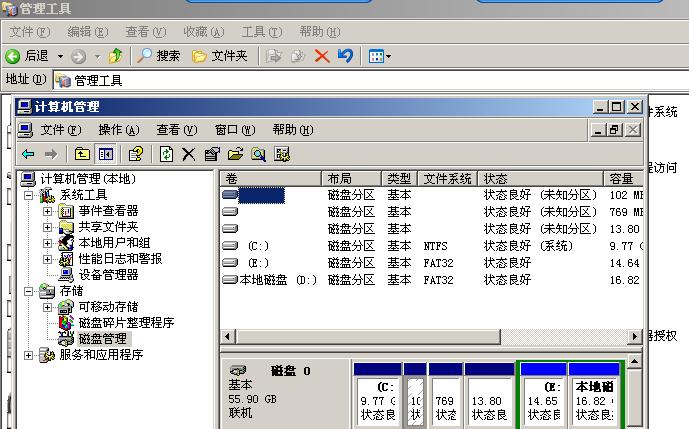Click the Explore magnifier icon in disk toolbar
The image size is (689, 429).
coord(258,154)
